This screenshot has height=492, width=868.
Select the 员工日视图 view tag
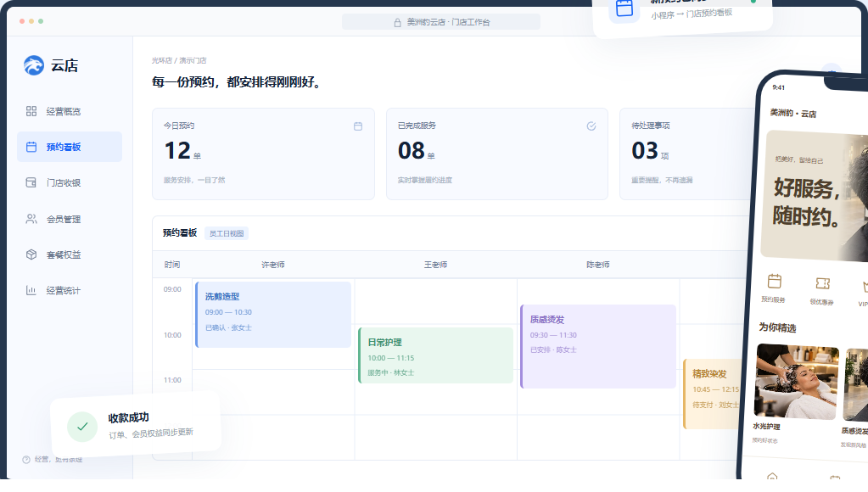227,233
